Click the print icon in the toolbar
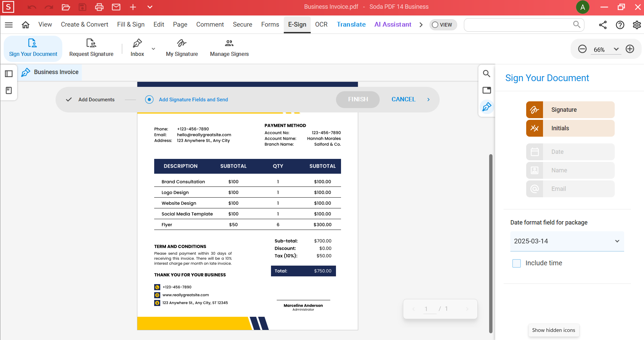This screenshot has height=340, width=644. pyautogui.click(x=99, y=7)
